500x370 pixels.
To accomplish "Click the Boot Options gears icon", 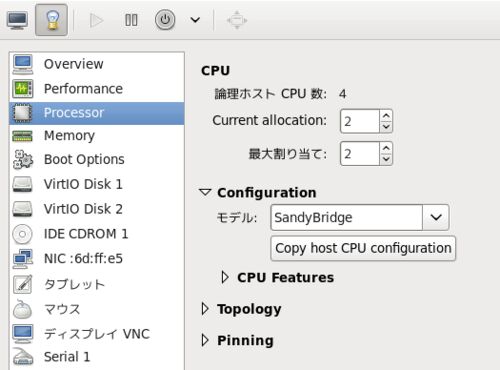I will click(x=23, y=159).
